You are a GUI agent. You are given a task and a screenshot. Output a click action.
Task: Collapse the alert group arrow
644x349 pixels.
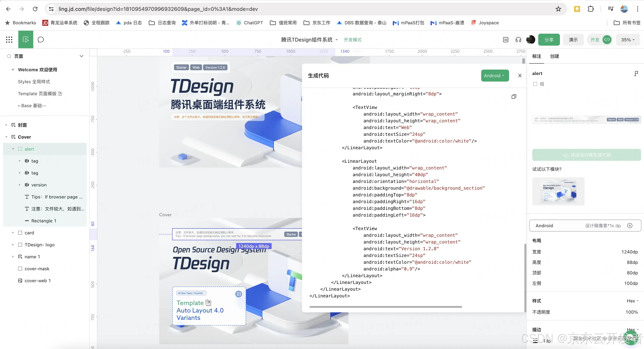point(13,149)
